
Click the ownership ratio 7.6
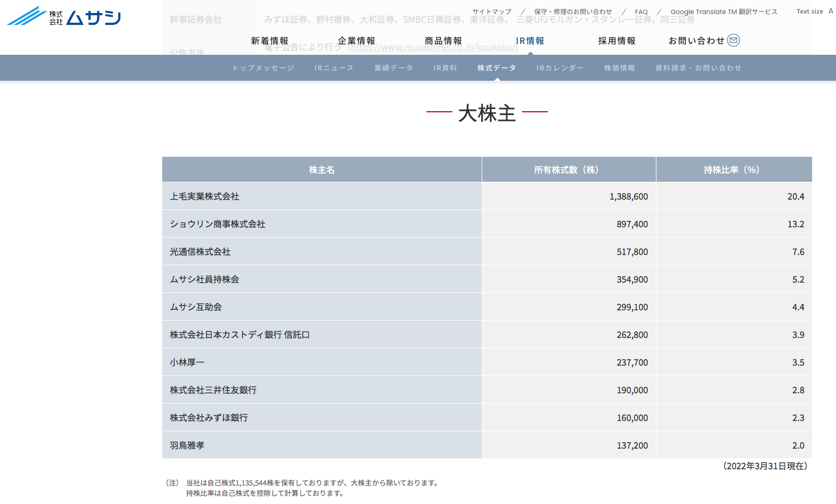(798, 252)
